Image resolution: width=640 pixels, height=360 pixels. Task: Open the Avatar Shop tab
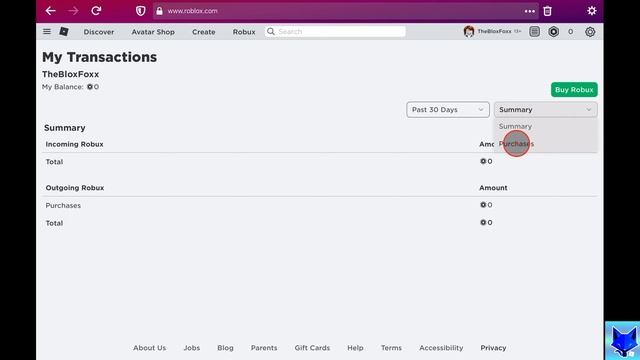pyautogui.click(x=153, y=32)
